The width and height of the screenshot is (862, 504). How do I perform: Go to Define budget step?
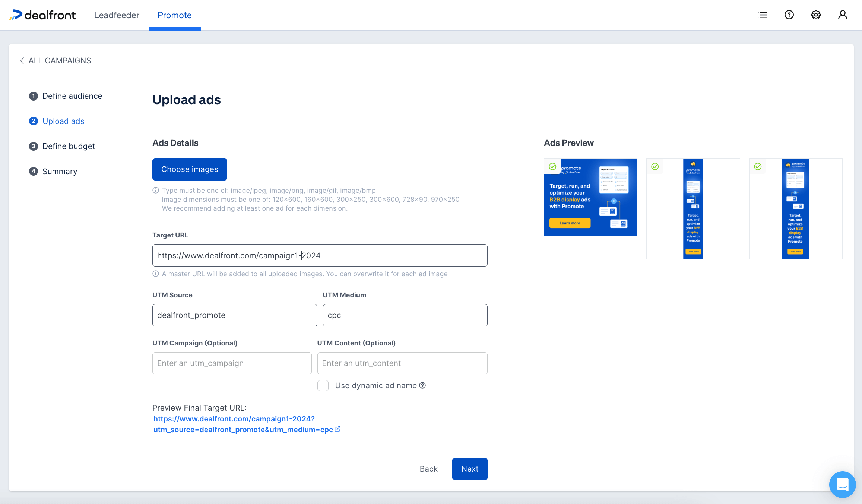click(x=69, y=146)
